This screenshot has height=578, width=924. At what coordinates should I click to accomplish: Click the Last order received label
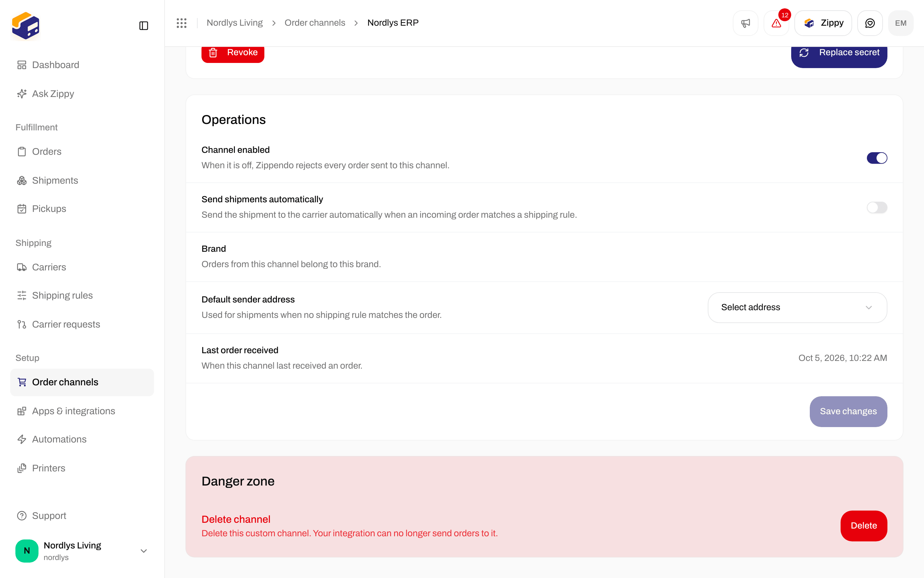240,350
